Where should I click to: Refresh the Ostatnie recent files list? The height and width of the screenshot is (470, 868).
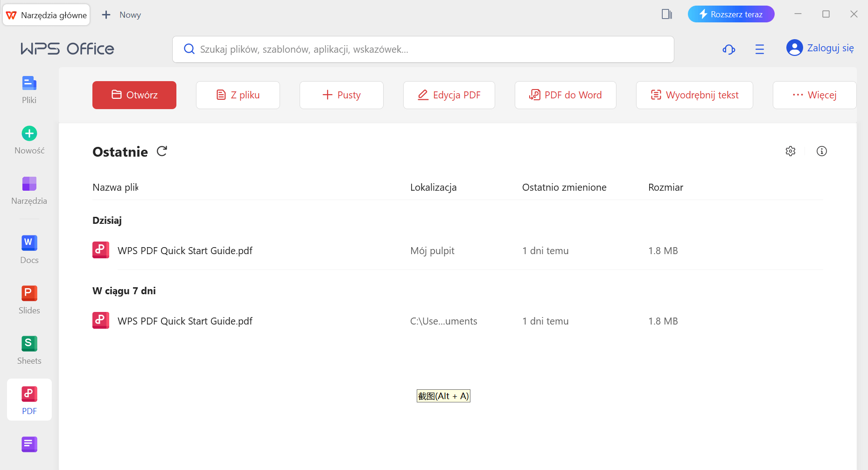pyautogui.click(x=162, y=151)
